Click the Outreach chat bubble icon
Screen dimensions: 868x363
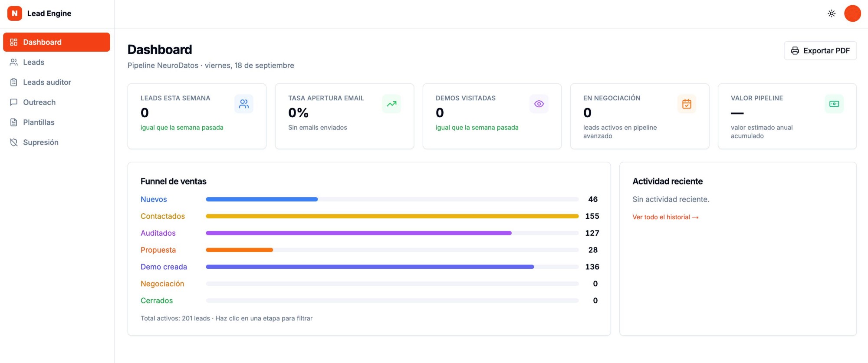[14, 102]
